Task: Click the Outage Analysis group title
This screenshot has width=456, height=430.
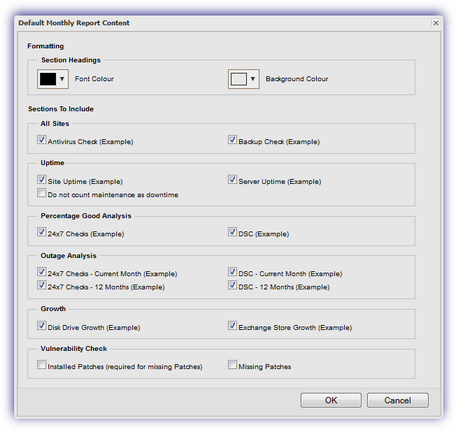Action: coord(68,256)
